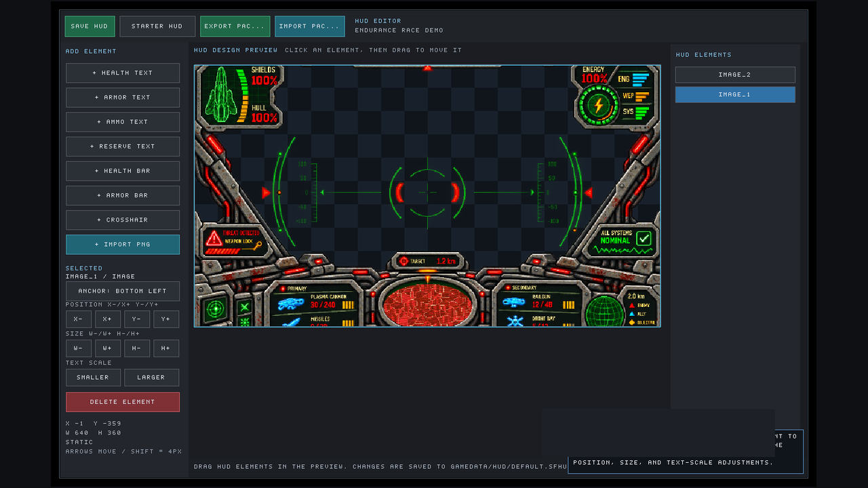Viewport: 868px width, 488px height.
Task: Click the 'SIZE W-/W+ H-/H+' label
Action: click(x=102, y=334)
